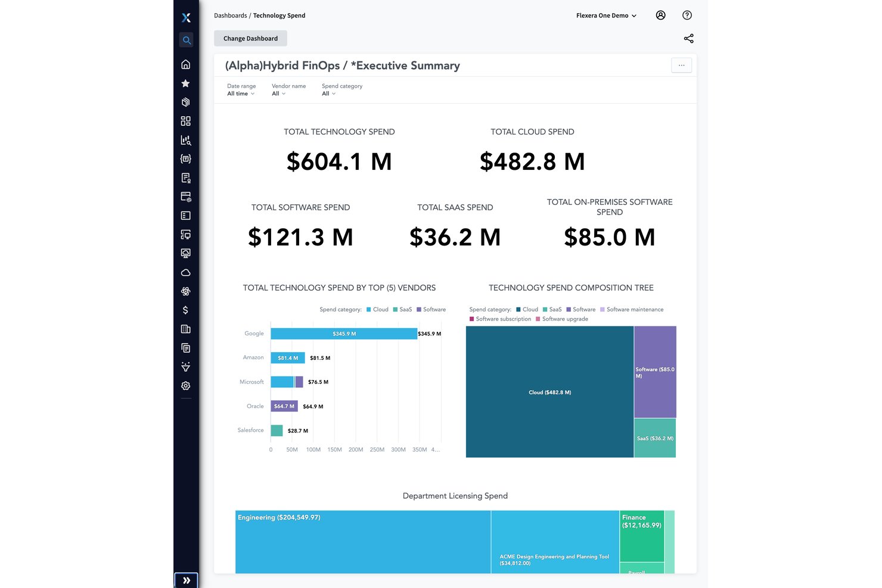The width and height of the screenshot is (882, 588).
Task: Select the Engineering ($204,549.97) department block
Action: [363, 542]
